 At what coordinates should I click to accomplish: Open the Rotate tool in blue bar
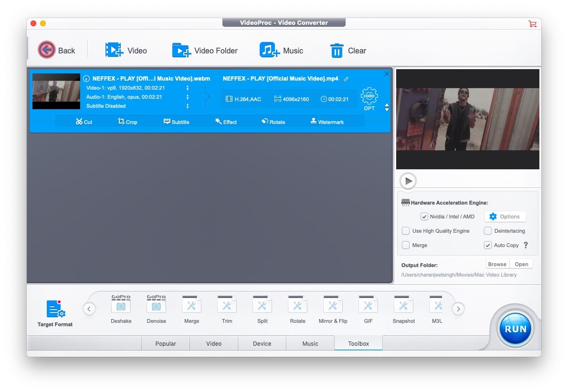tap(273, 122)
